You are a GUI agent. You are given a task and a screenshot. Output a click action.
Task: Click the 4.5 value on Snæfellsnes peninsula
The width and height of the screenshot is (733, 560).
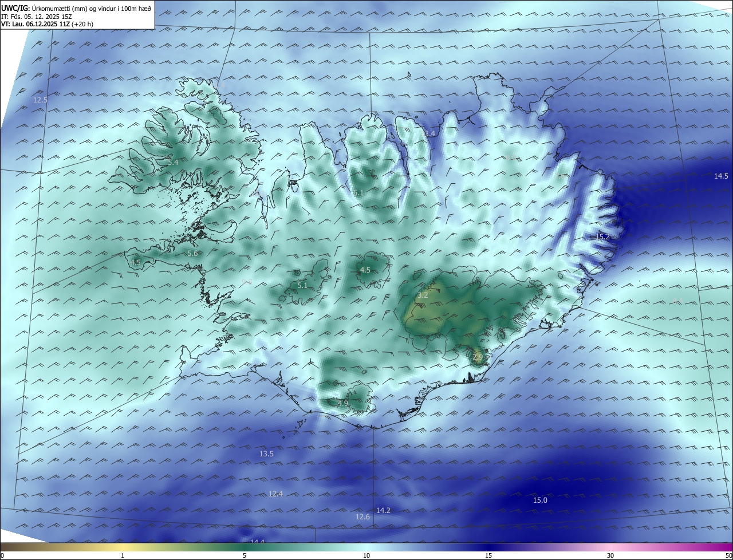click(x=136, y=262)
